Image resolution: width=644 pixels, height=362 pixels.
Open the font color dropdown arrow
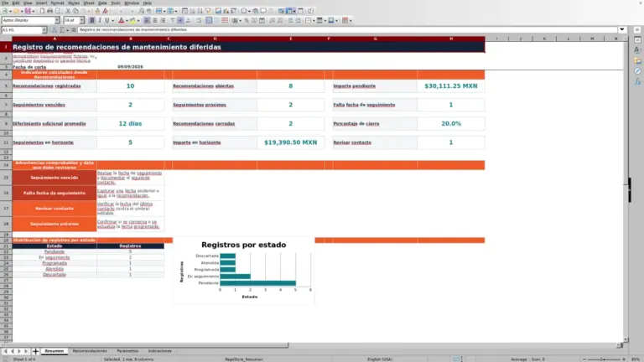[x=127, y=20]
